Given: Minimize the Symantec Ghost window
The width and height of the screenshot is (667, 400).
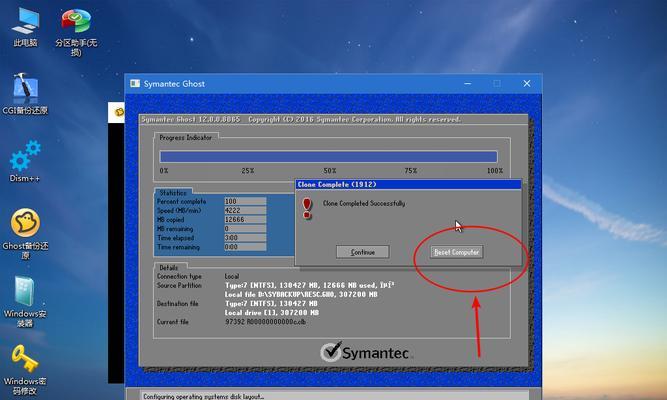Looking at the screenshot, I should click(x=467, y=83).
